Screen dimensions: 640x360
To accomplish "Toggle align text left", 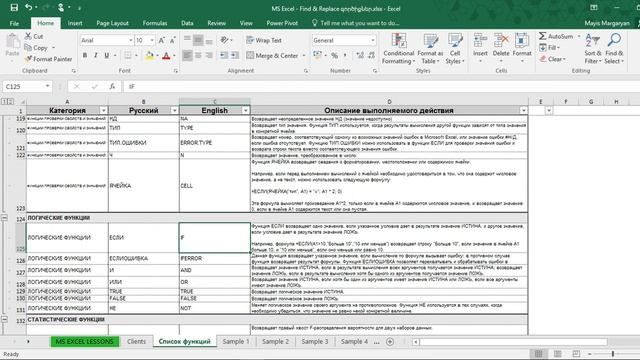I will tap(187, 55).
